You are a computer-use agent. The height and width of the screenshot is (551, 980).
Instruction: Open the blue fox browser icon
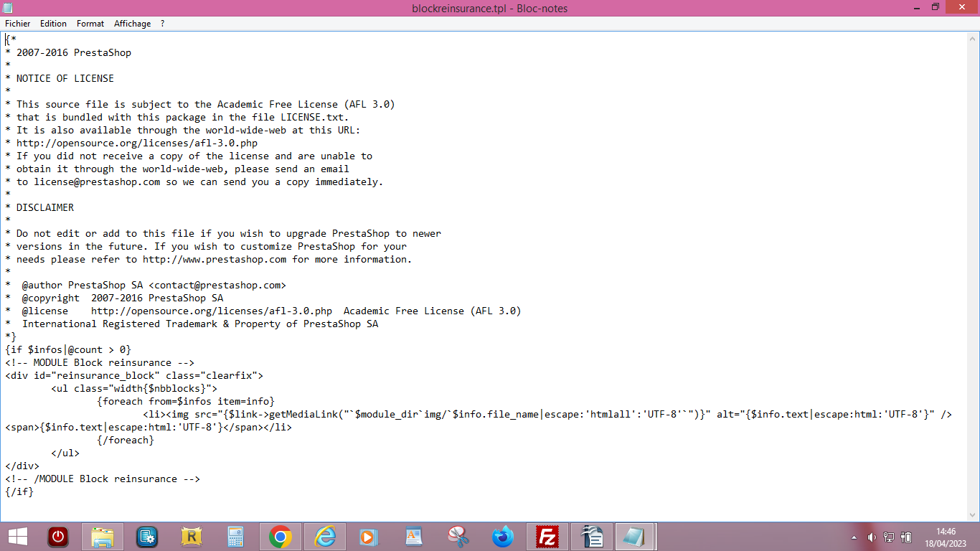pyautogui.click(x=503, y=537)
